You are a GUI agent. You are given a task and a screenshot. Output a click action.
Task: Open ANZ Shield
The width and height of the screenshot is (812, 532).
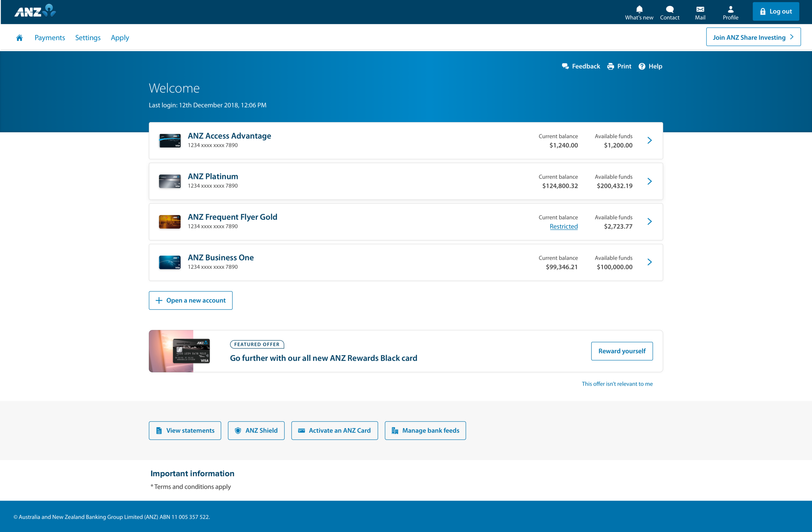pyautogui.click(x=256, y=430)
